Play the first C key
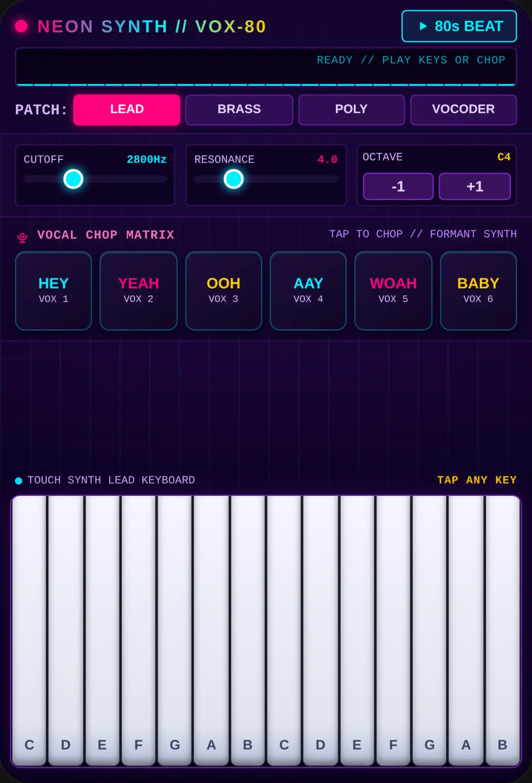 tap(29, 630)
